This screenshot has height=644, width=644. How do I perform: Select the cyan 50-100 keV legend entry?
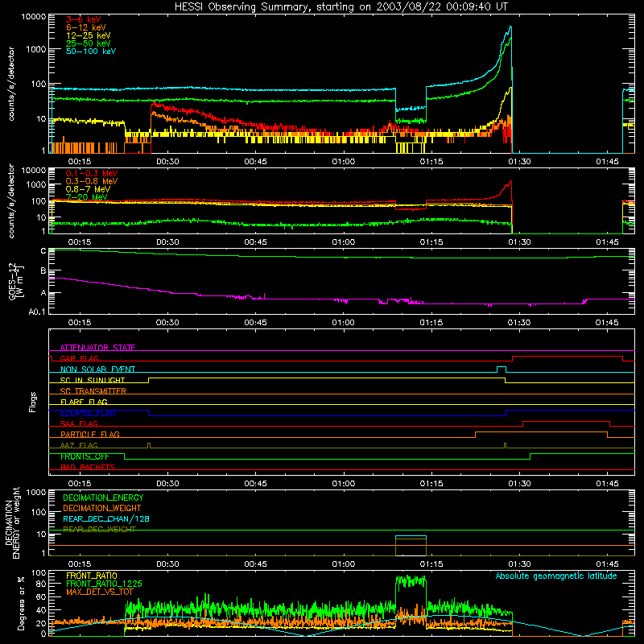click(x=91, y=52)
